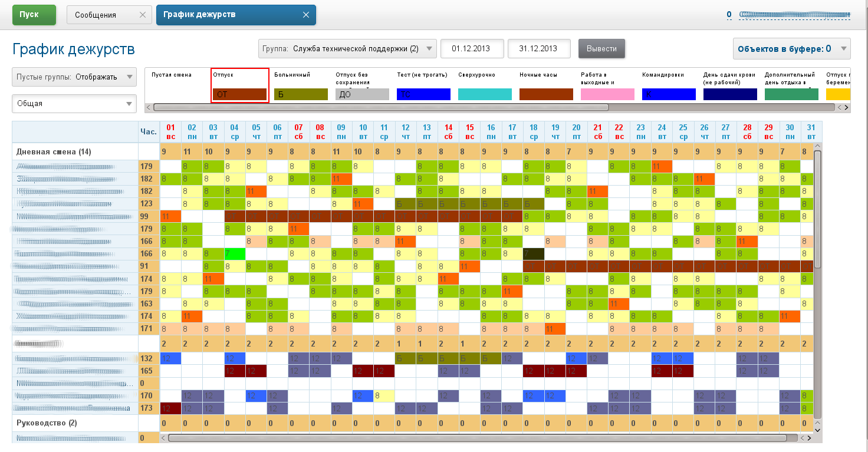Click the Вывести button
The image size is (868, 452).
click(601, 49)
